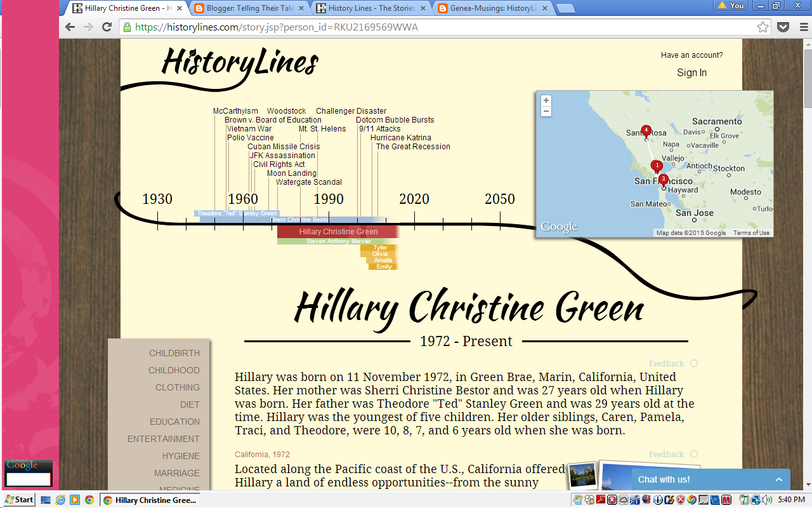
Task: Select the Steven Anthony Marvier timeline bar
Action: (x=337, y=241)
